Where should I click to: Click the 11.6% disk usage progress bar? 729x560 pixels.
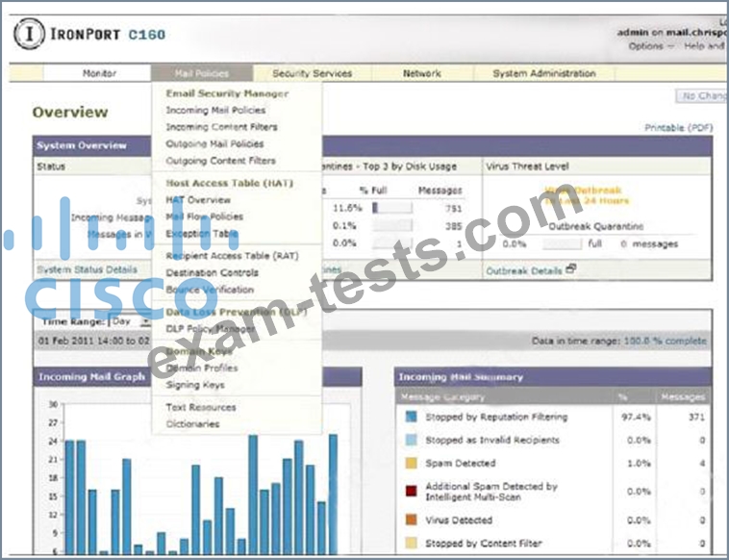[392, 208]
